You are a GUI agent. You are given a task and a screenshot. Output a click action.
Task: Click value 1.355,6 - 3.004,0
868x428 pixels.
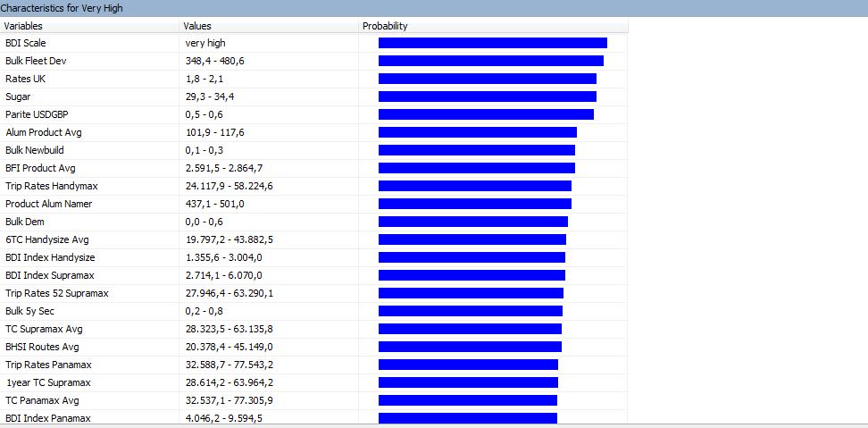tap(224, 257)
